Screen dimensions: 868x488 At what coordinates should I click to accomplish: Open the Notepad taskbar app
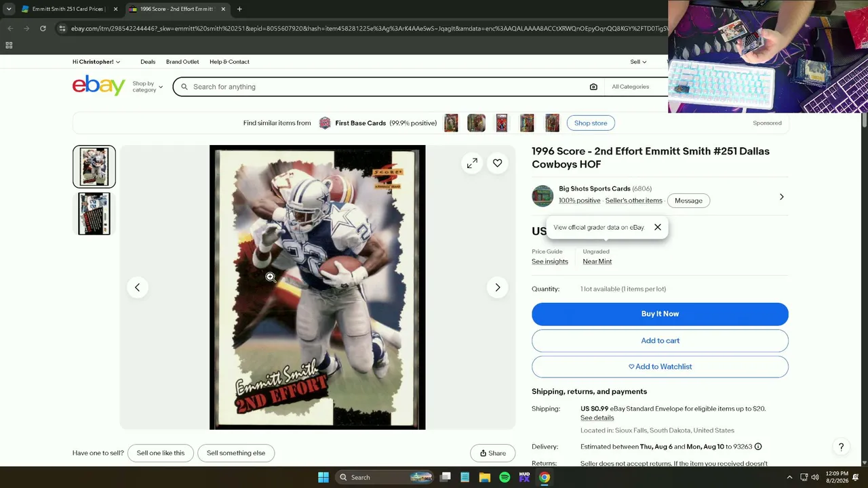pos(465,477)
